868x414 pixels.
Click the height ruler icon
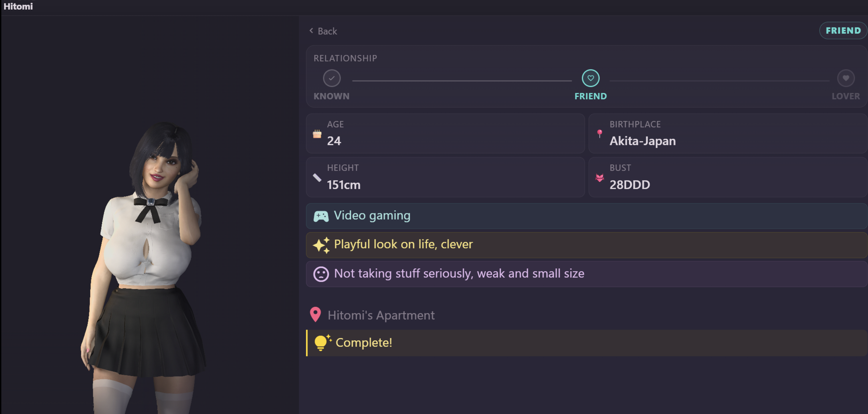(x=317, y=178)
